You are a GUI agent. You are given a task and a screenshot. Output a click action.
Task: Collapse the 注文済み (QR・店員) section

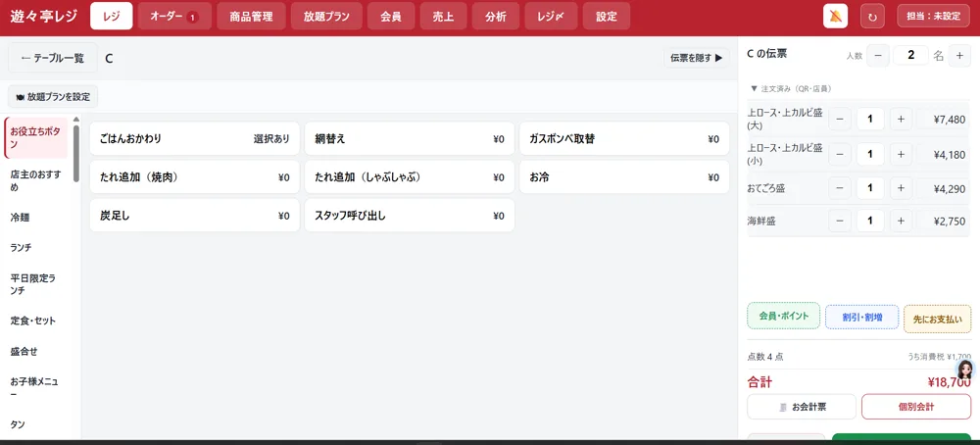click(791, 89)
